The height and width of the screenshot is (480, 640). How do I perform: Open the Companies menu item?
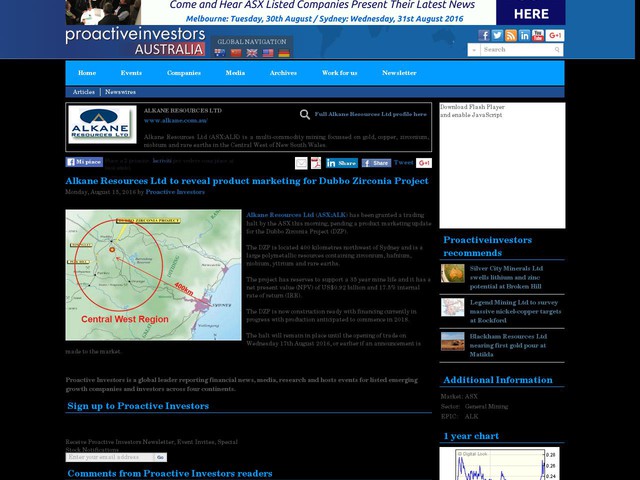[x=184, y=73]
